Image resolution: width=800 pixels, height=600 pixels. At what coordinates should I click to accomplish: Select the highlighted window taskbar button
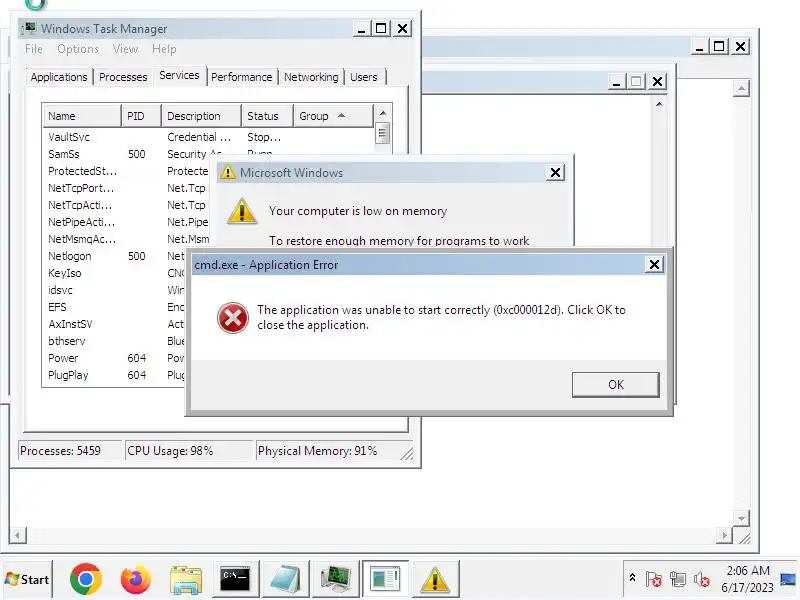[385, 579]
